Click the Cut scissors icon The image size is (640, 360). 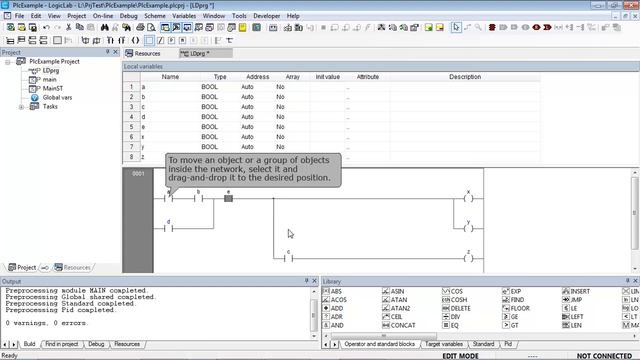(x=69, y=27)
